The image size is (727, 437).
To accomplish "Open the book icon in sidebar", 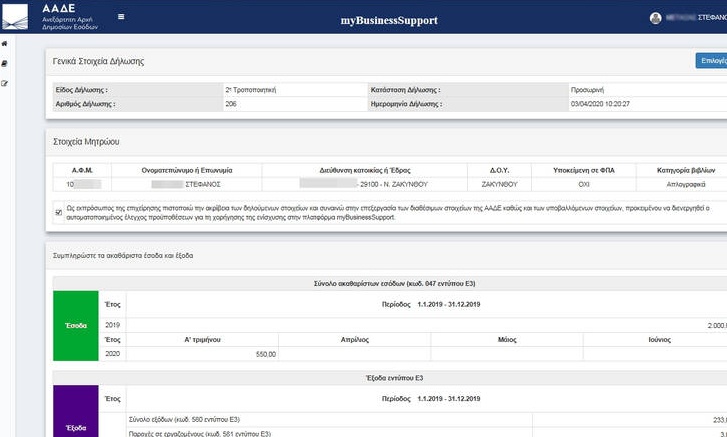I will [5, 63].
